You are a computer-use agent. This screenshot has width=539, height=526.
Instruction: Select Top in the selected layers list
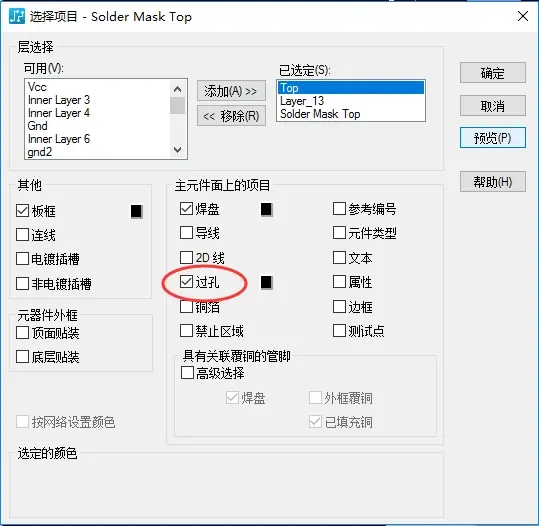[351, 88]
